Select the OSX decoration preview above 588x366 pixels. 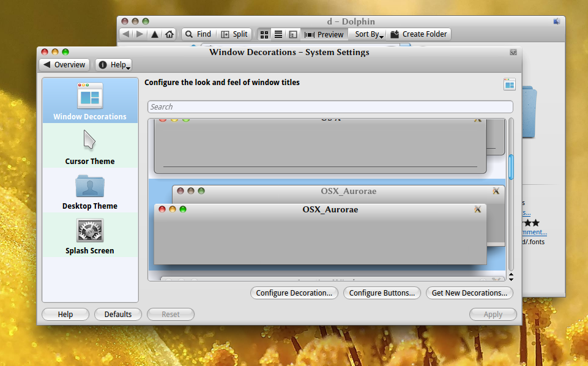click(x=327, y=148)
